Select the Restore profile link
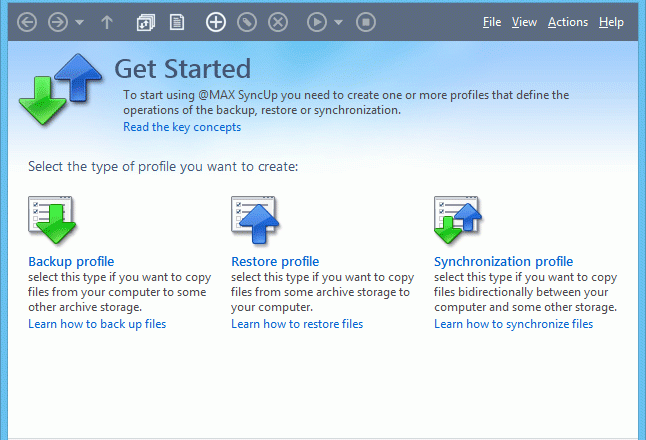Screen dimensions: 646x440 coord(275,262)
